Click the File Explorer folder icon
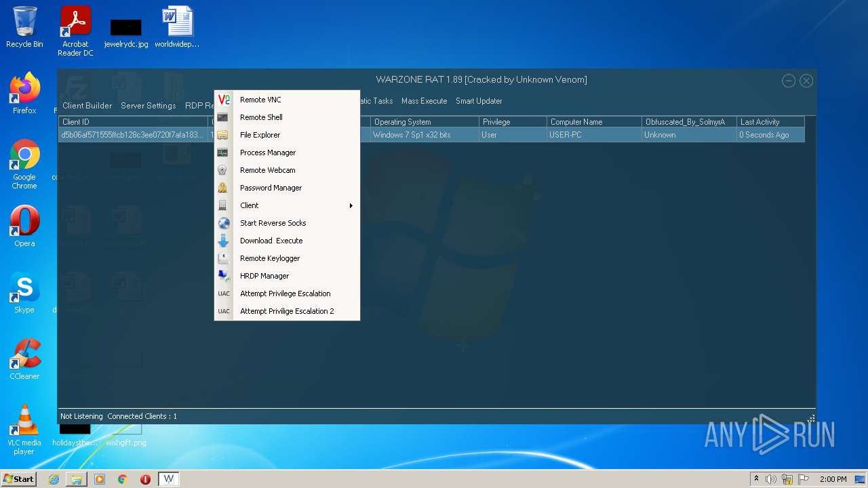The height and width of the screenshot is (488, 868). point(222,135)
